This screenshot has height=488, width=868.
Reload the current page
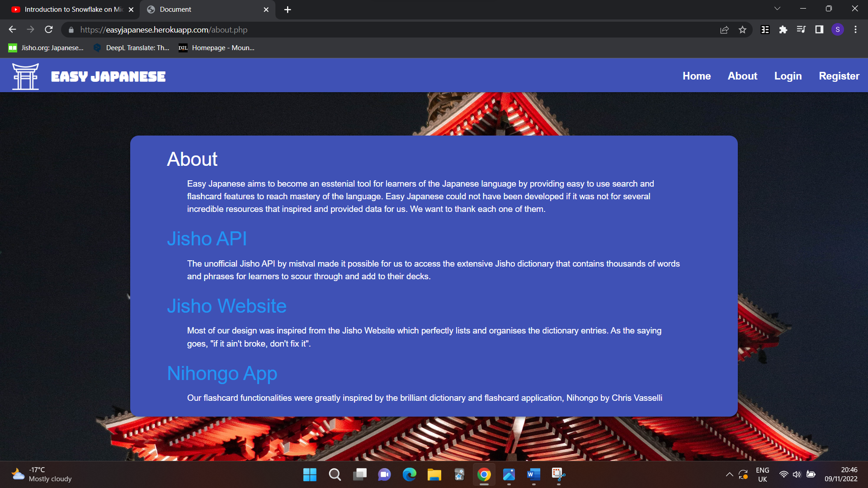49,30
